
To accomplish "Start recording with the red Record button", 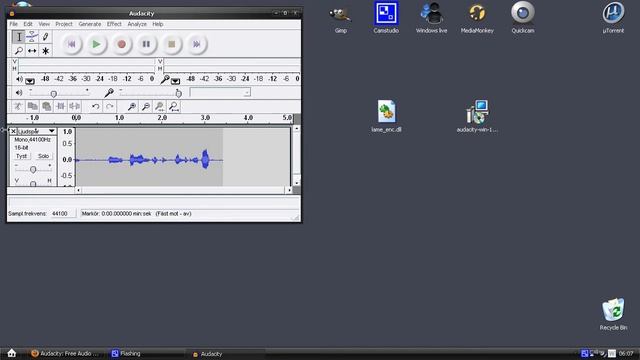I will (121, 44).
